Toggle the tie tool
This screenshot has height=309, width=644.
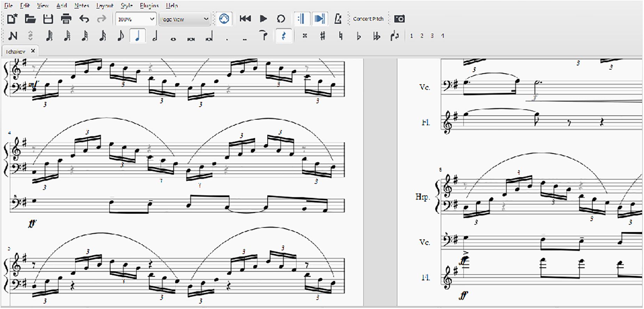pyautogui.click(x=264, y=36)
